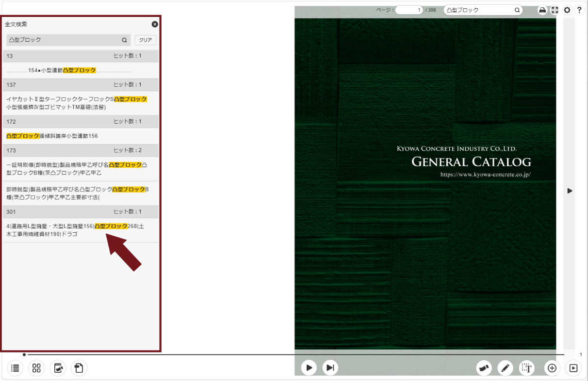
Task: Open the page 301 search result snippet
Action: (78, 230)
